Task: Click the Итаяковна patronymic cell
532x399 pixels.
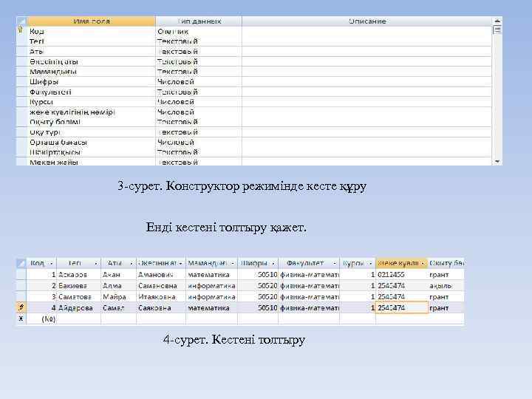Action: [161, 297]
